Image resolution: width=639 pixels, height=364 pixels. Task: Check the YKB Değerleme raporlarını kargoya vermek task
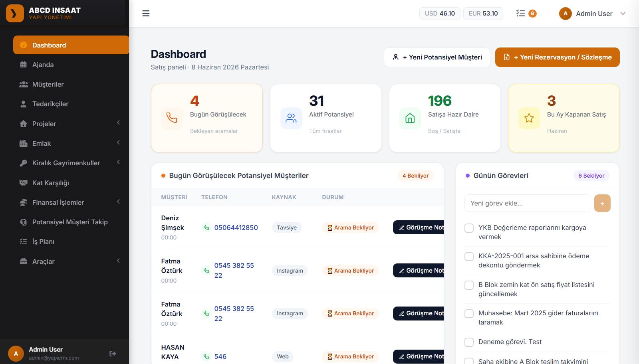469,228
